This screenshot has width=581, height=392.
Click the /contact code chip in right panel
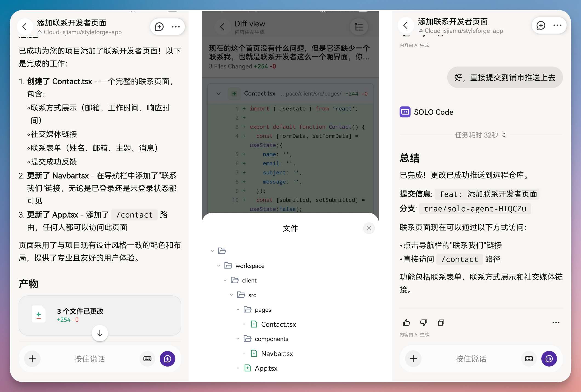(460, 259)
